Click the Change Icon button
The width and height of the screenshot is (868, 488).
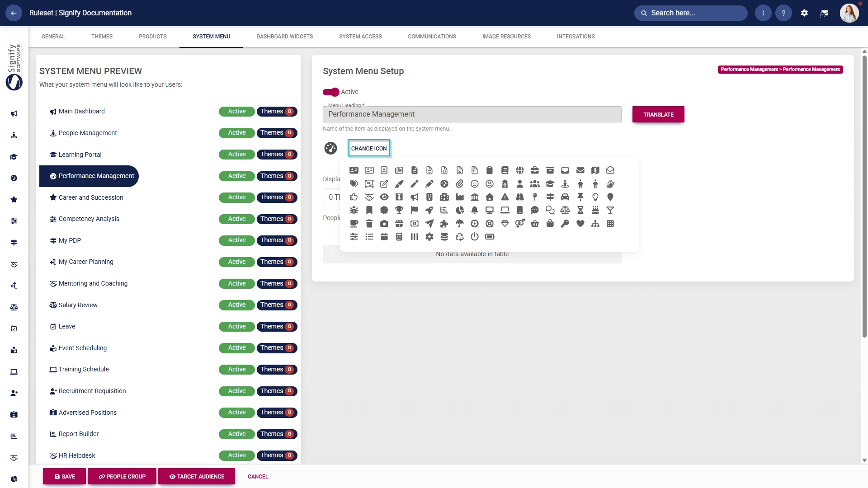(x=369, y=148)
